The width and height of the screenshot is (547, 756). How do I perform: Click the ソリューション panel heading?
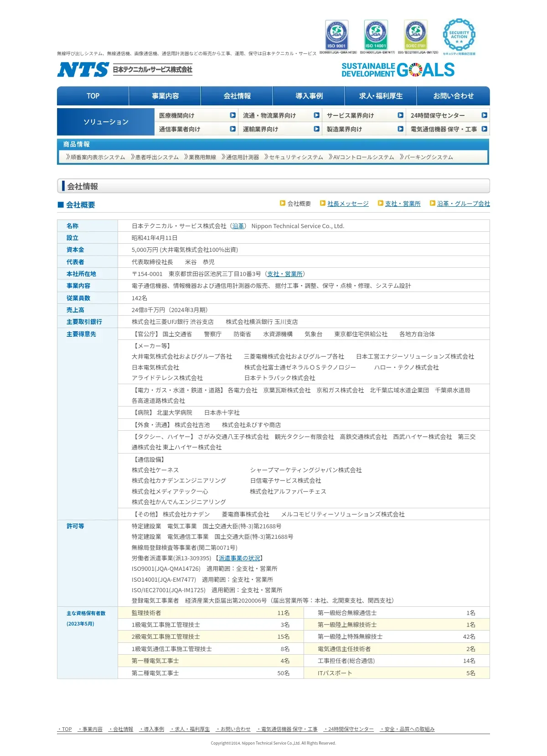point(106,122)
